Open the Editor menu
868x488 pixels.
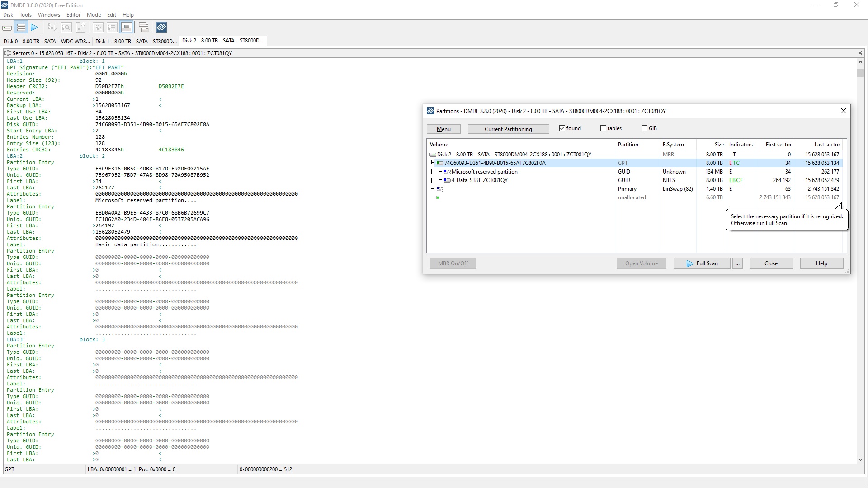click(73, 15)
